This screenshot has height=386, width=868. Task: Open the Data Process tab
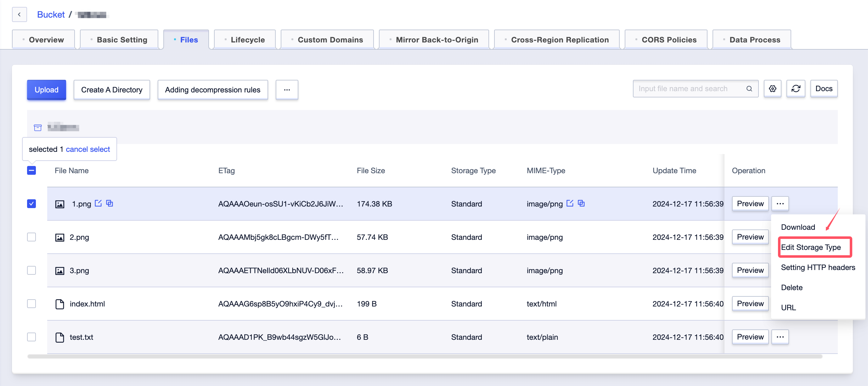pyautogui.click(x=752, y=40)
